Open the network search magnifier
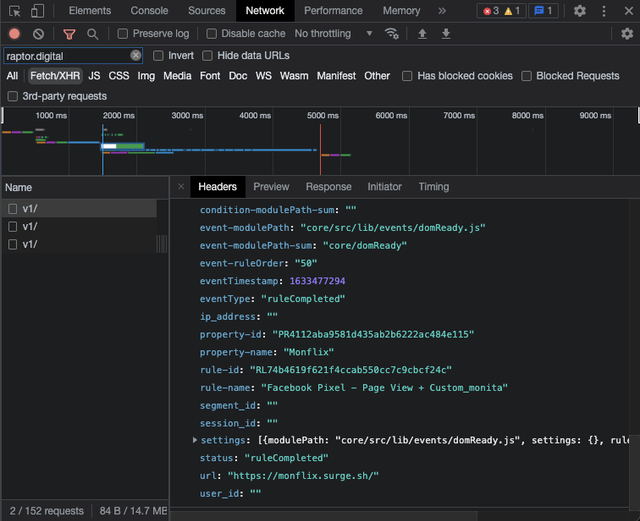The width and height of the screenshot is (640, 521). (x=92, y=34)
